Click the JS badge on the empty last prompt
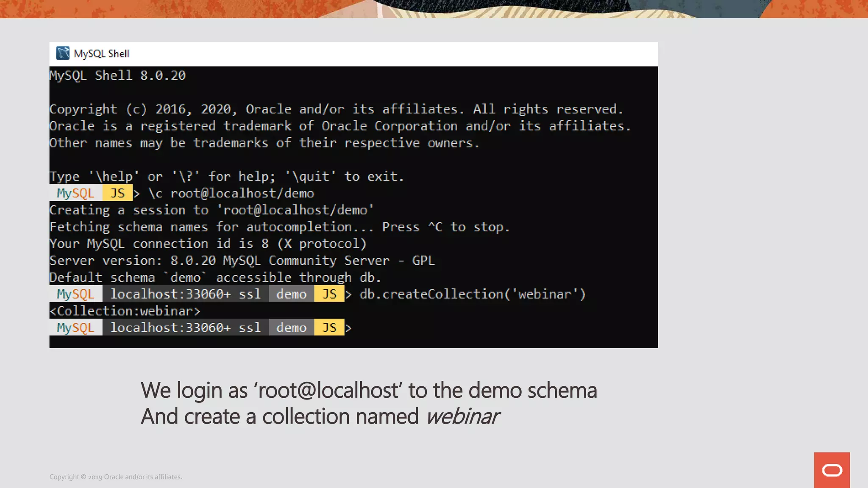Viewport: 868px width, 488px height. pos(329,327)
